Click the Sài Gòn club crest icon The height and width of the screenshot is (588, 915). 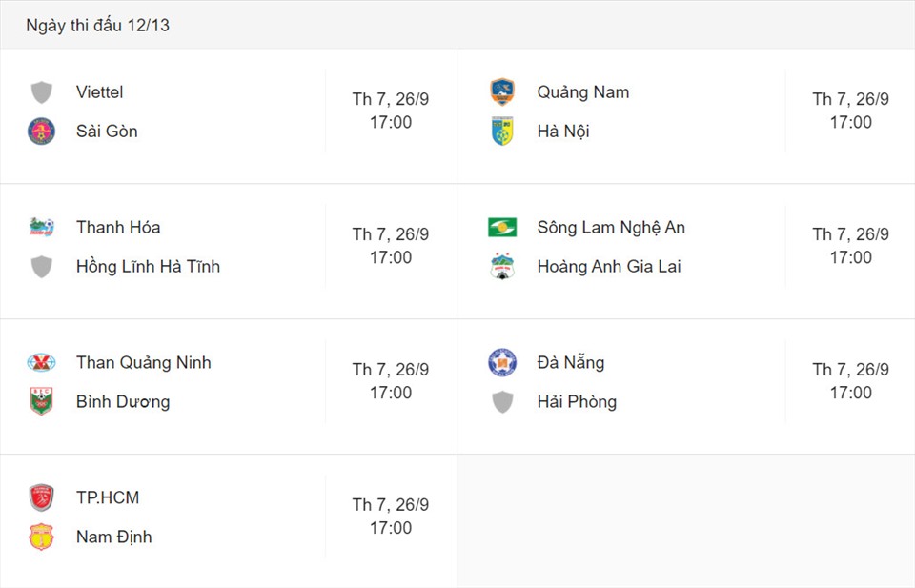coord(41,132)
